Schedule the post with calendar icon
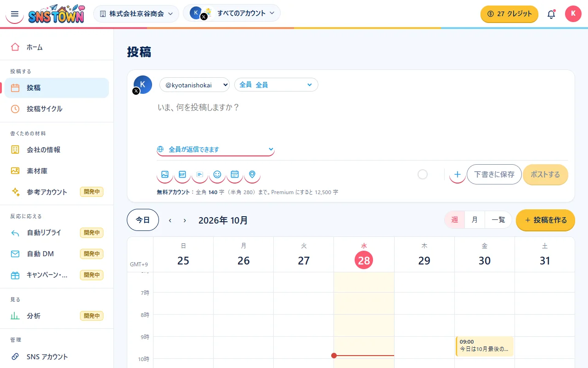 (235, 174)
